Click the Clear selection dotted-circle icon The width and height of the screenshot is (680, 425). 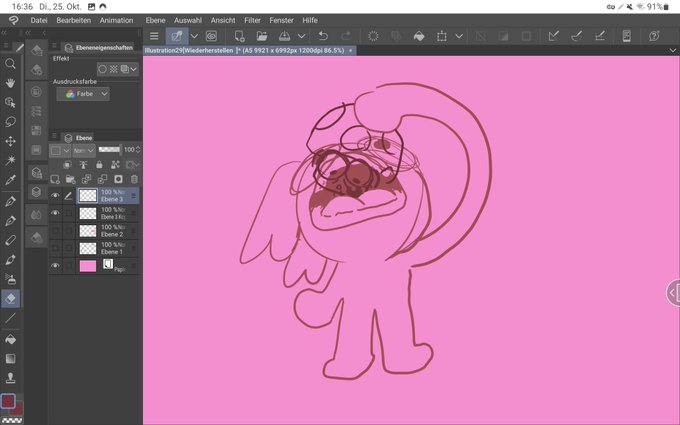pyautogui.click(x=373, y=36)
